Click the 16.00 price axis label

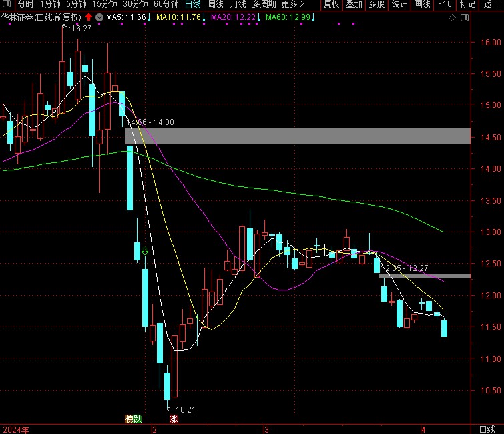pyautogui.click(x=491, y=43)
